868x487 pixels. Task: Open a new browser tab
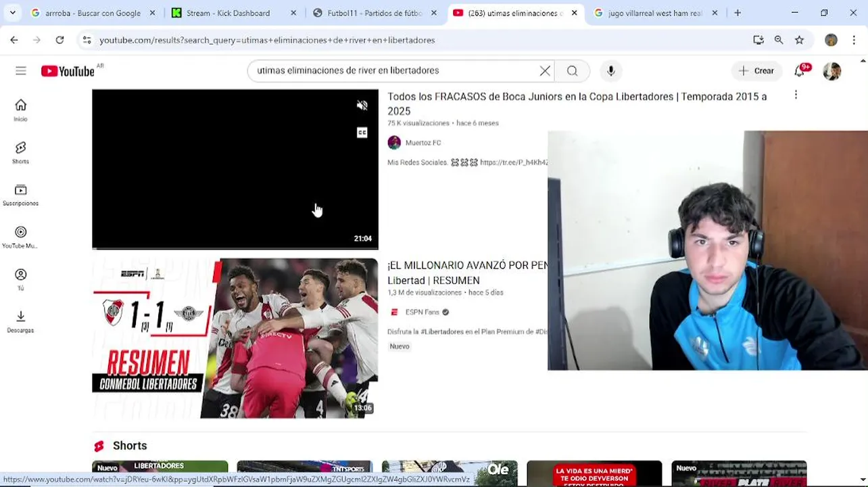pyautogui.click(x=738, y=13)
